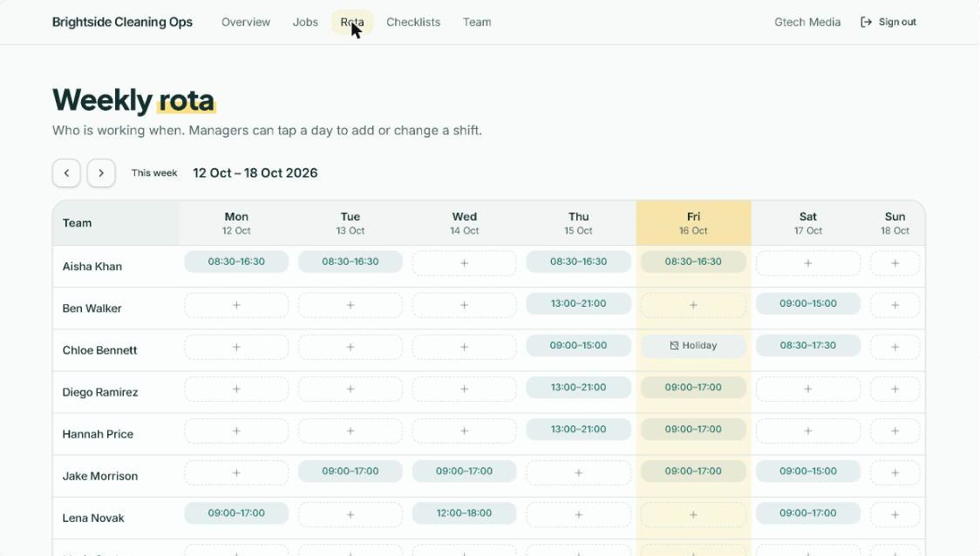Click the Gtech Media account name
The height and width of the screenshot is (556, 980).
point(807,22)
